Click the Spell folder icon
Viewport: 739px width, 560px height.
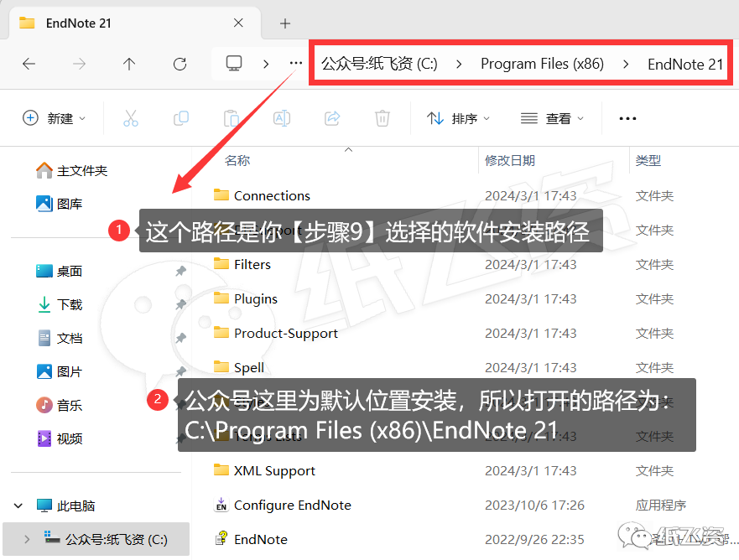221,366
